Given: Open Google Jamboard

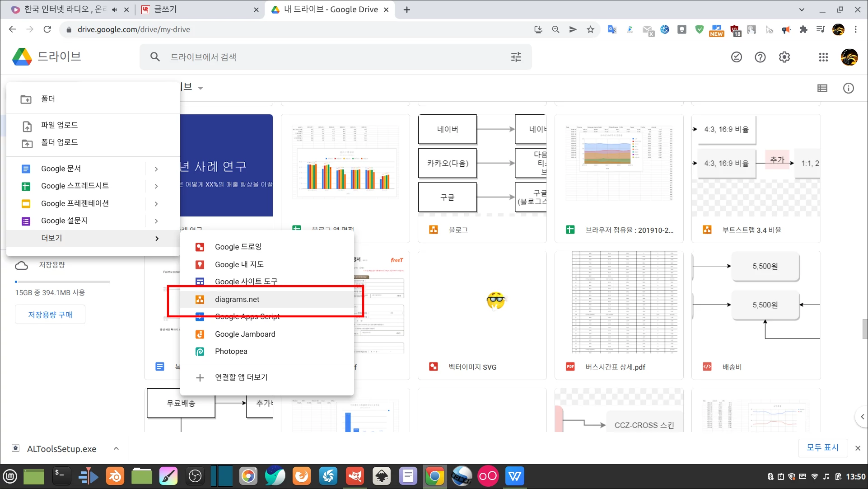Looking at the screenshot, I should (x=245, y=334).
